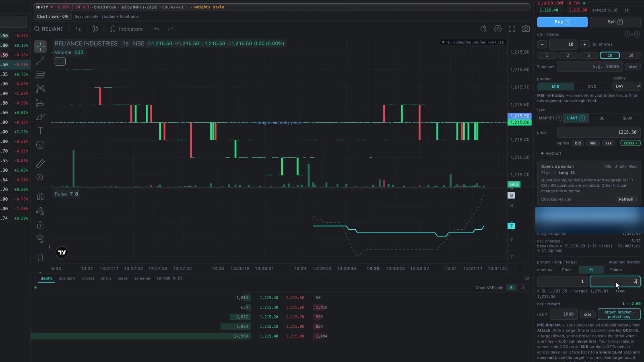Choose the LIMIT order type
Viewport: 644px width, 362px height.
(x=576, y=118)
